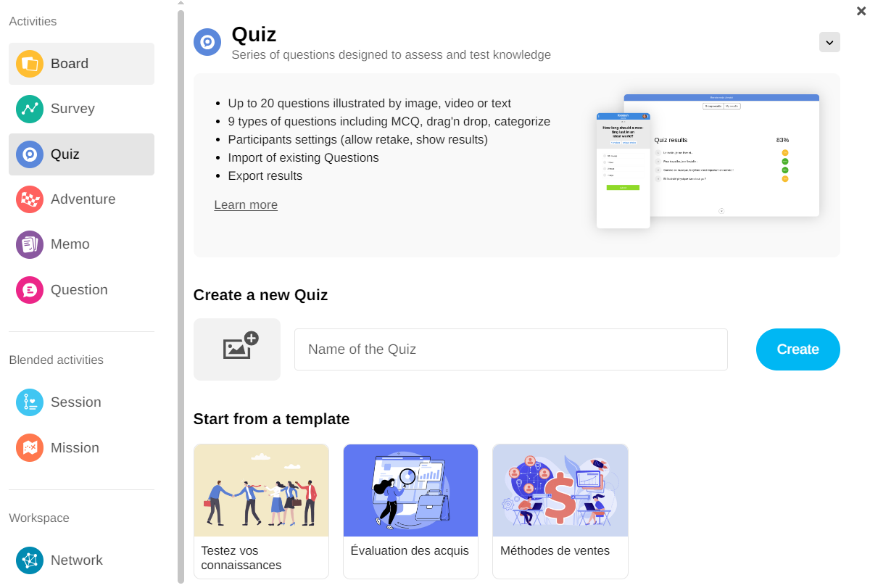This screenshot has width=870, height=588.
Task: Click the Adventure checkered icon
Action: pyautogui.click(x=30, y=199)
